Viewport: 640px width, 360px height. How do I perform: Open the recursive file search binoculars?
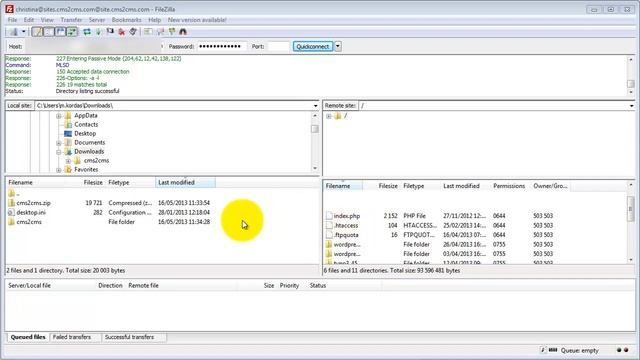point(183,32)
